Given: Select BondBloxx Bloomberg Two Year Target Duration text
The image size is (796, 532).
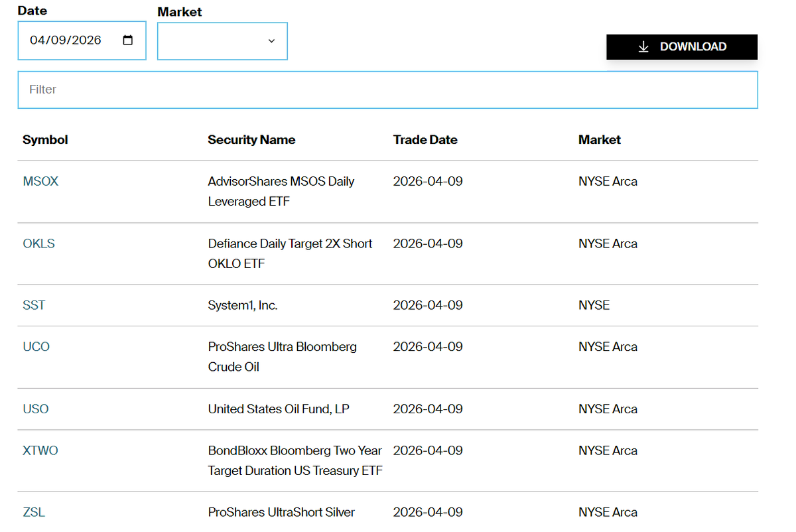Looking at the screenshot, I should point(295,460).
